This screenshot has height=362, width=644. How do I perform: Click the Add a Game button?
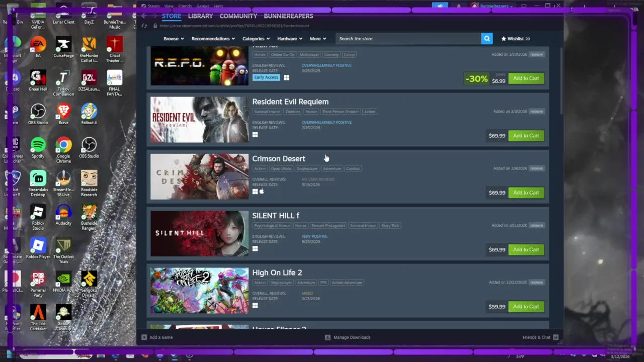pos(157,337)
